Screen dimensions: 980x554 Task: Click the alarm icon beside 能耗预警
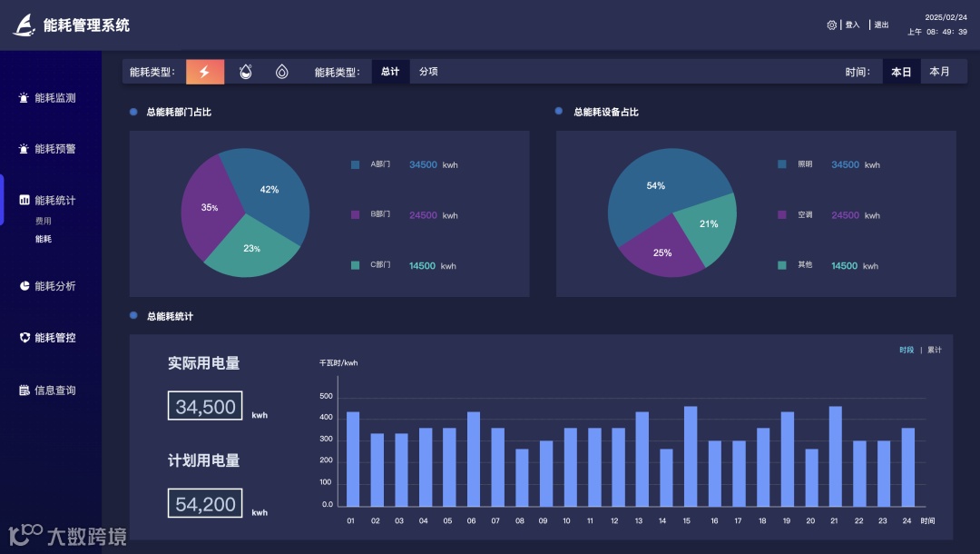pos(24,149)
